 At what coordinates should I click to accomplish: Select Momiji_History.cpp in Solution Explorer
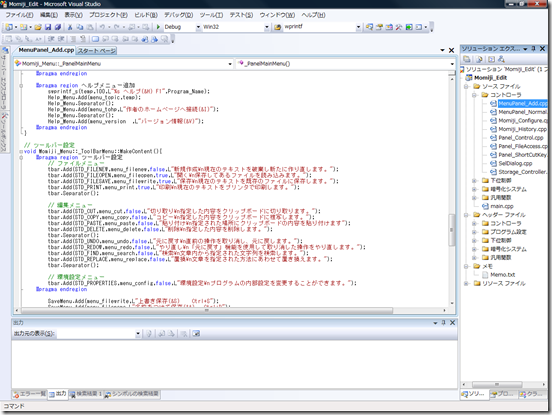[x=522, y=129]
